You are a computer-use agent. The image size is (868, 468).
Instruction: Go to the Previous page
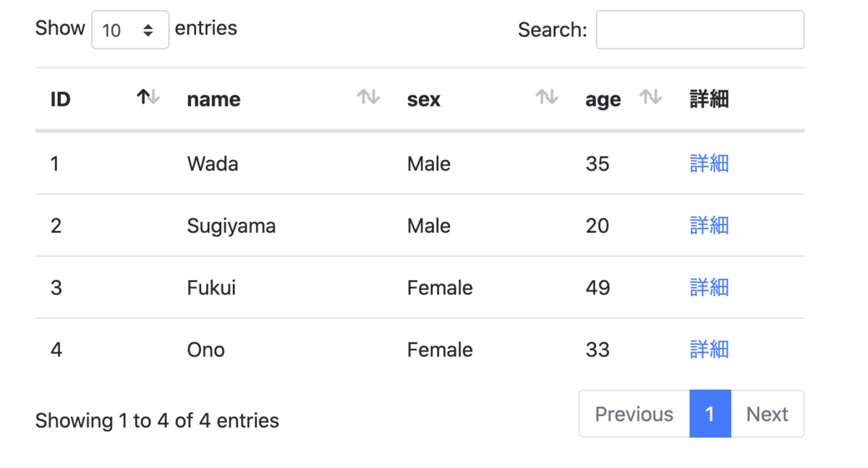click(x=634, y=414)
